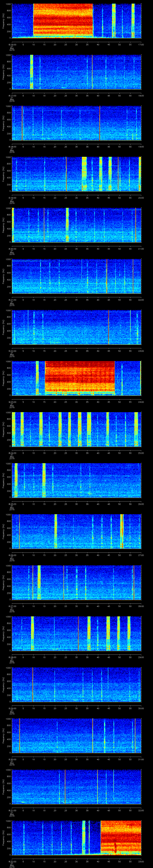The width and height of the screenshot is (153, 868).
Task: Select the spectrogram panel starting at 8:26:00
Action: (77, 531)
